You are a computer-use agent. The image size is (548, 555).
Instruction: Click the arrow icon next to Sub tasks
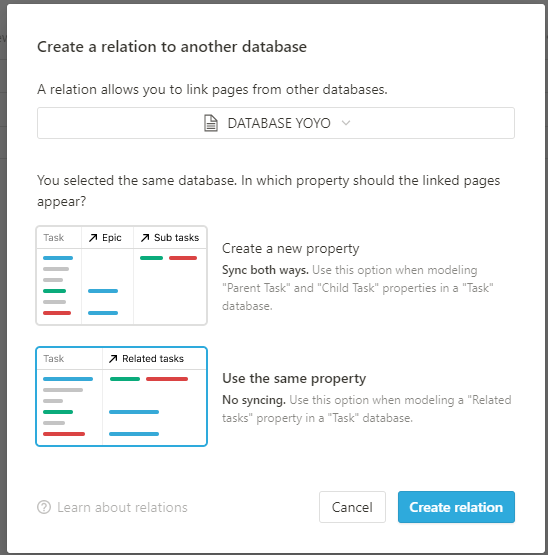[145, 238]
